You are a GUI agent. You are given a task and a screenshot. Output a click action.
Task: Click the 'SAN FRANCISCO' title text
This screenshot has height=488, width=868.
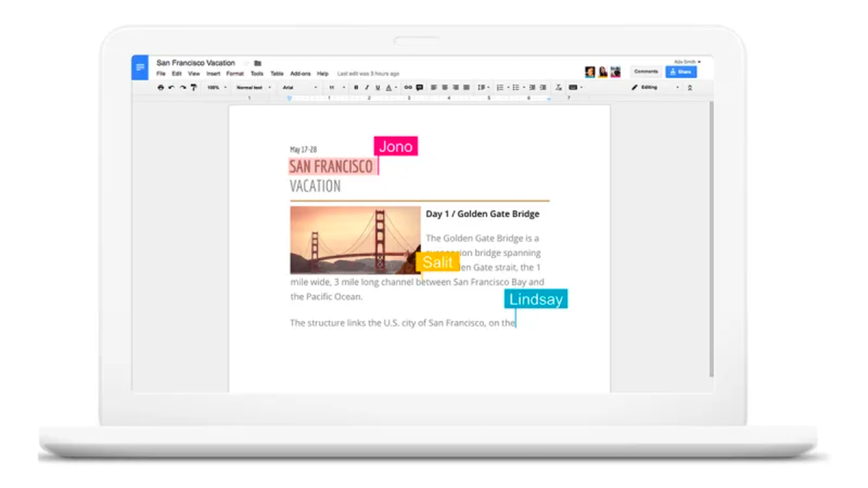pos(331,166)
